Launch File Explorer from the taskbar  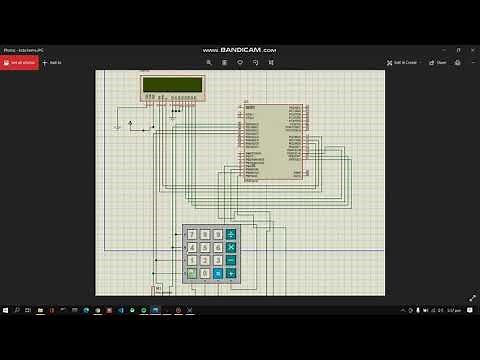[40, 310]
